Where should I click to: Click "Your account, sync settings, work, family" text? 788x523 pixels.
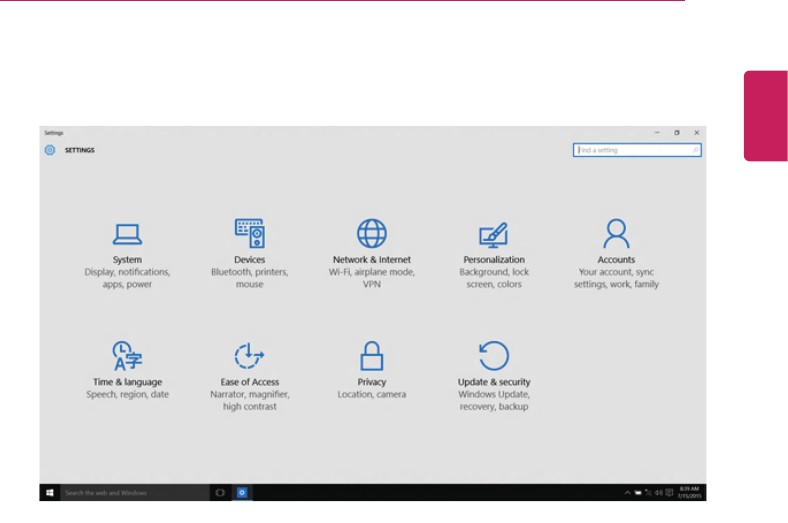pos(616,278)
